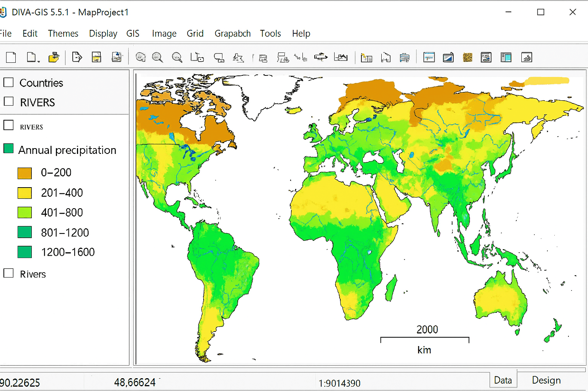Select the Data tab

[x=503, y=380]
